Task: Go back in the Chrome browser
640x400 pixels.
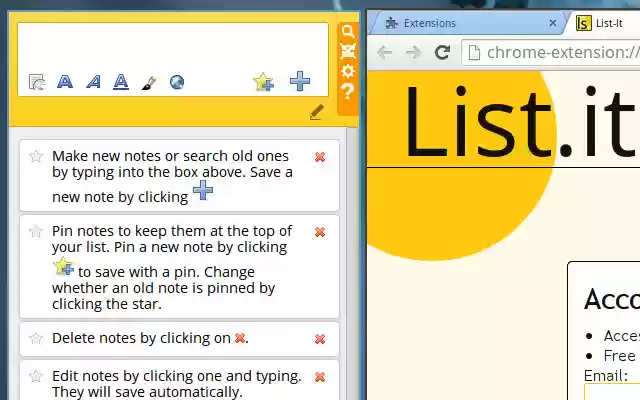Action: click(384, 53)
